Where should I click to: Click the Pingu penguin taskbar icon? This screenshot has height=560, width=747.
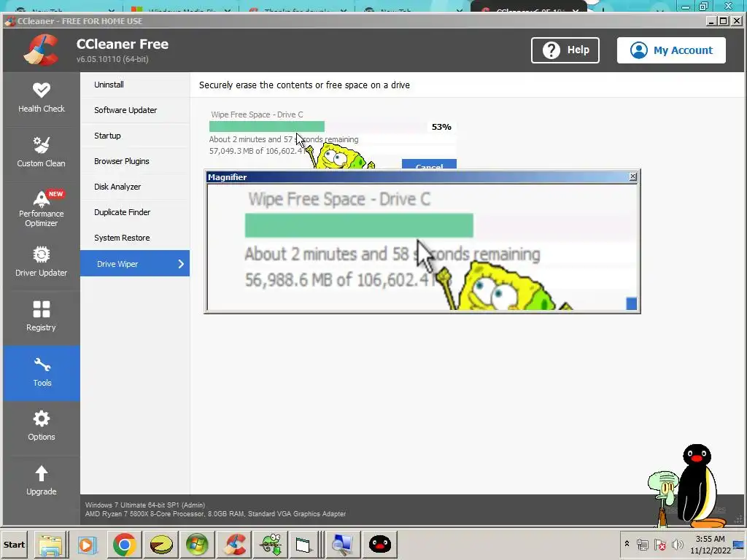pyautogui.click(x=379, y=544)
